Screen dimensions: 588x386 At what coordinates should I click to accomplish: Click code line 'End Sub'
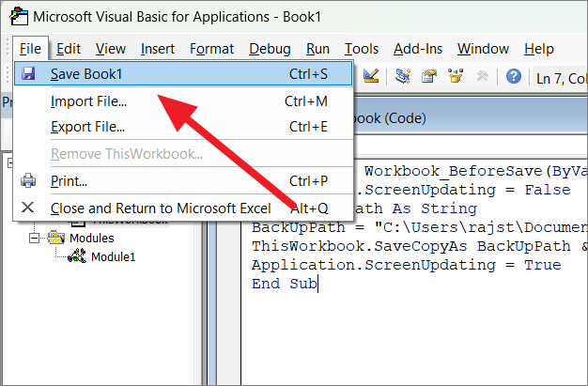click(x=285, y=284)
